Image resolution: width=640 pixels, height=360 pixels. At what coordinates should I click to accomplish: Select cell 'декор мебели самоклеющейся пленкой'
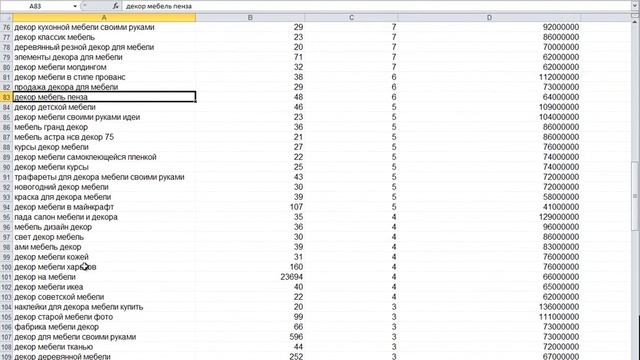104,157
